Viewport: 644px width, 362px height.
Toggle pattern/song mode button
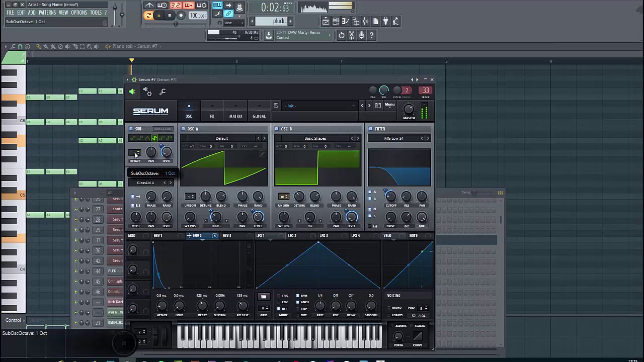(148, 16)
